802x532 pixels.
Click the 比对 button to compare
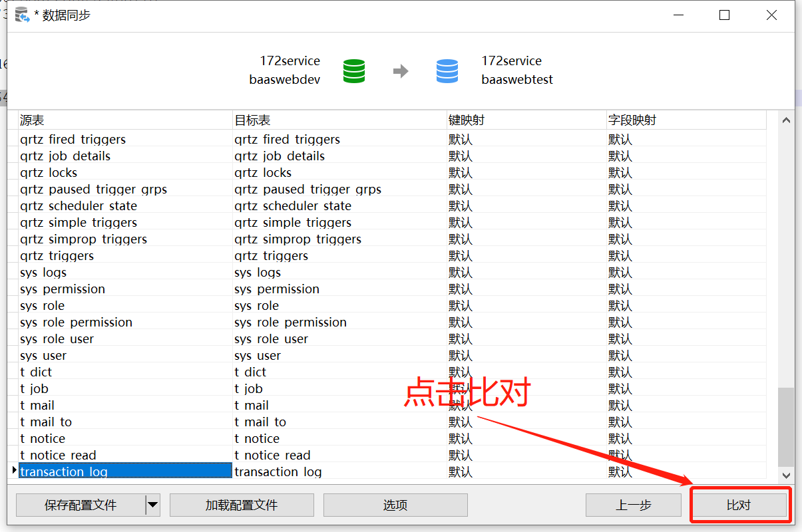(x=739, y=505)
